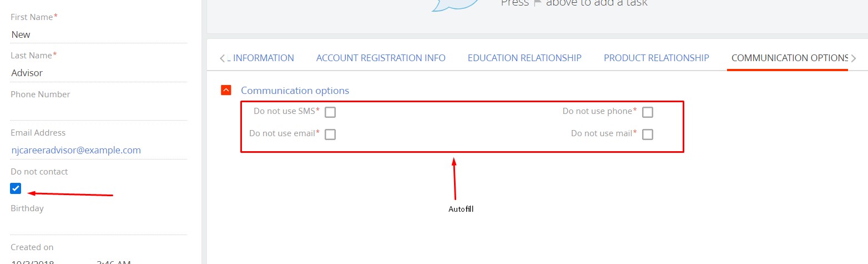Click the First Name field containing New
The image size is (868, 264).
[x=99, y=34]
